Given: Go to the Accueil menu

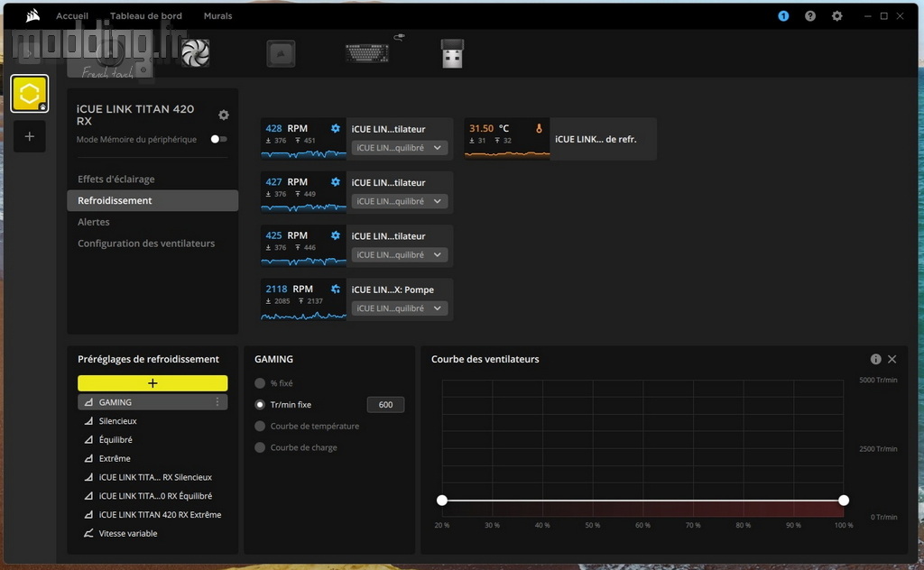Looking at the screenshot, I should pyautogui.click(x=72, y=16).
